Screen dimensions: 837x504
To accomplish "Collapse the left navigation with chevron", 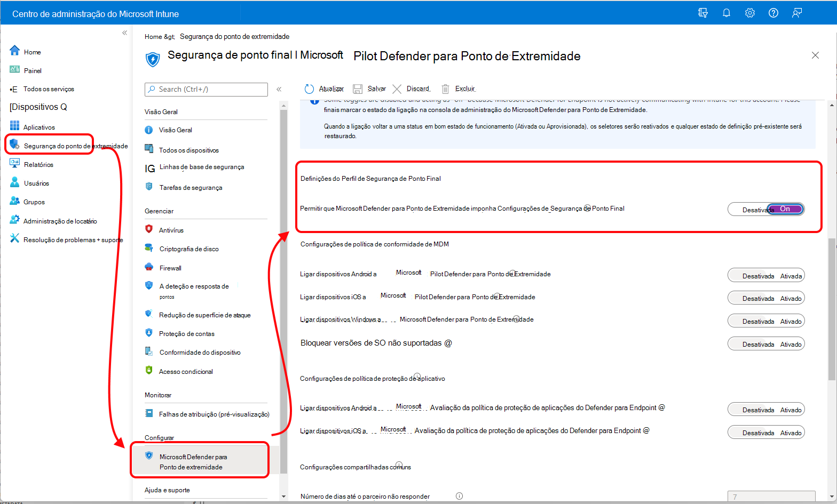I will point(124,33).
